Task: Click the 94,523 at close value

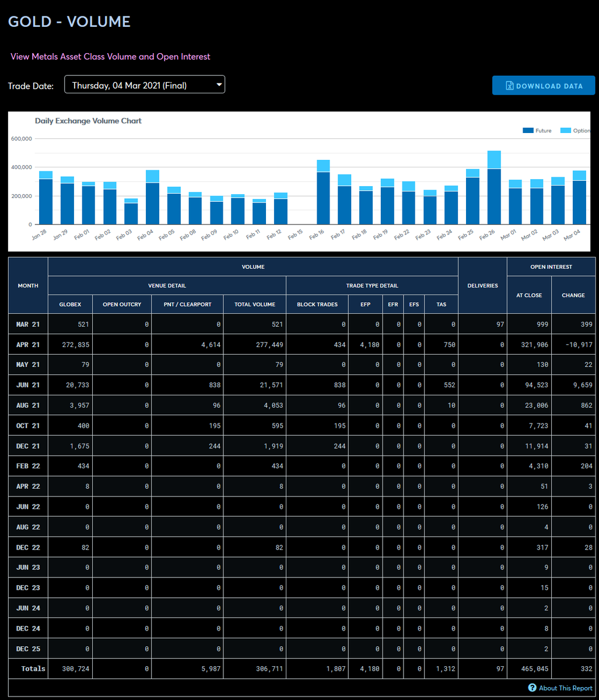Action: click(x=537, y=385)
